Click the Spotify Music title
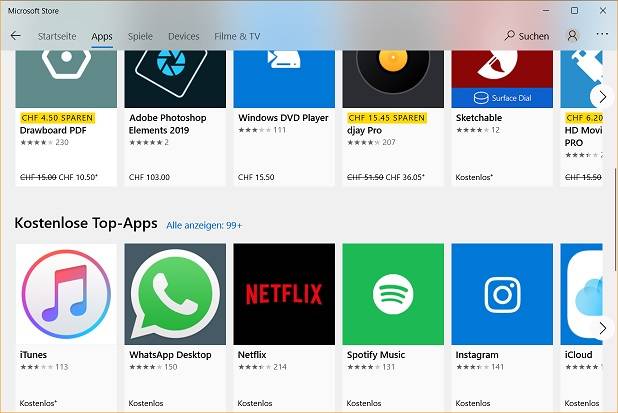 point(376,355)
